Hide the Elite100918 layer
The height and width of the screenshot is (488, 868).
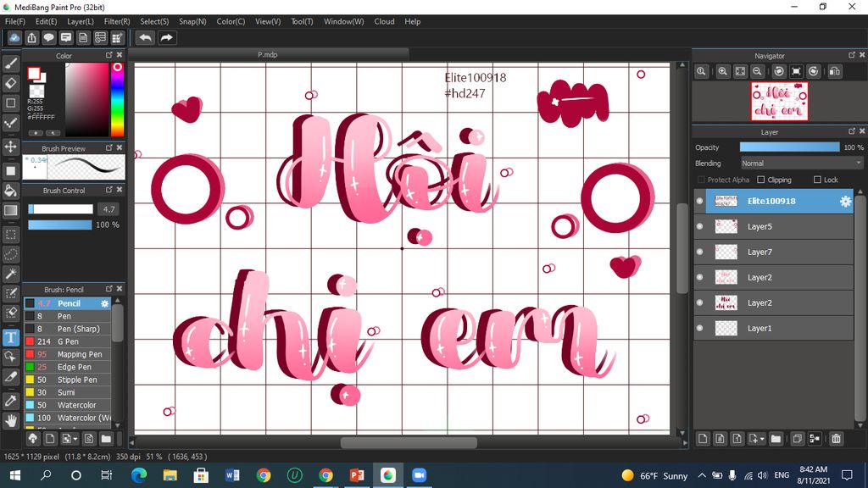point(699,201)
